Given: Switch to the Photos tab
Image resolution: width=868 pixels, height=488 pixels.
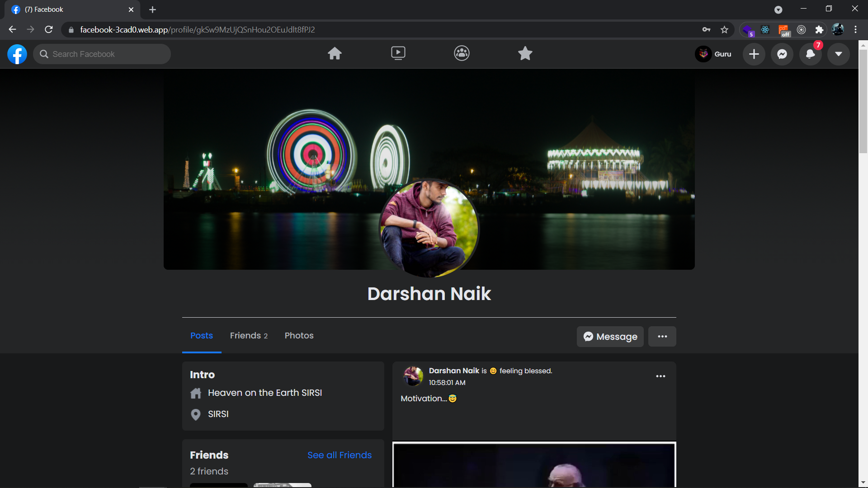Looking at the screenshot, I should 299,336.
